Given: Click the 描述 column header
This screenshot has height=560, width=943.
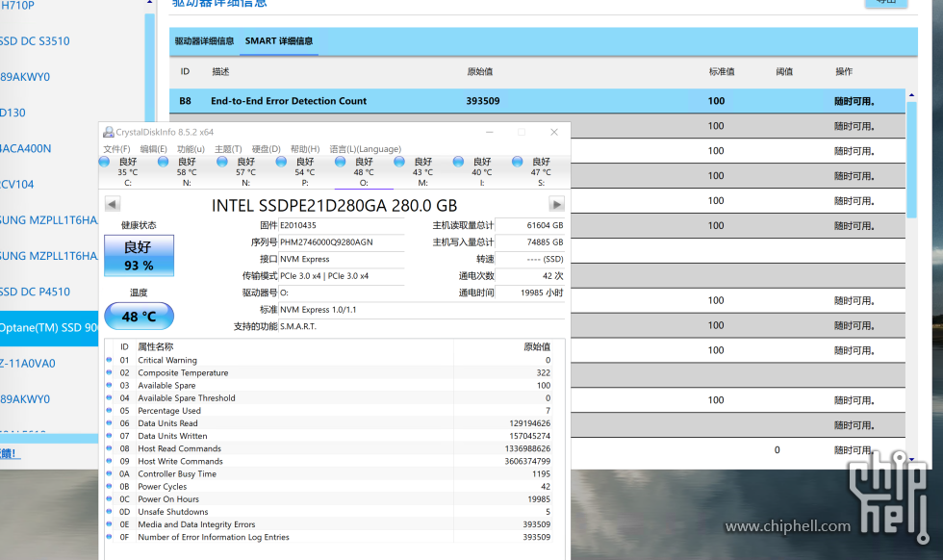Looking at the screenshot, I should click(220, 71).
